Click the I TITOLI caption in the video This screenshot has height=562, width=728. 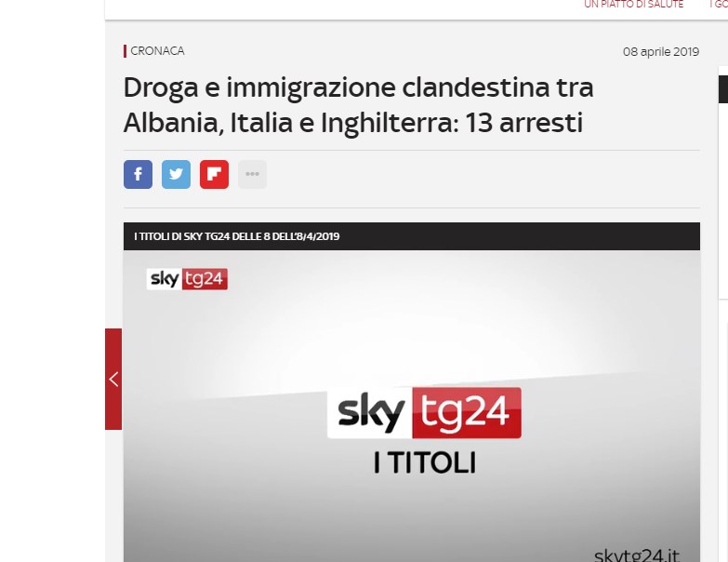click(x=425, y=463)
